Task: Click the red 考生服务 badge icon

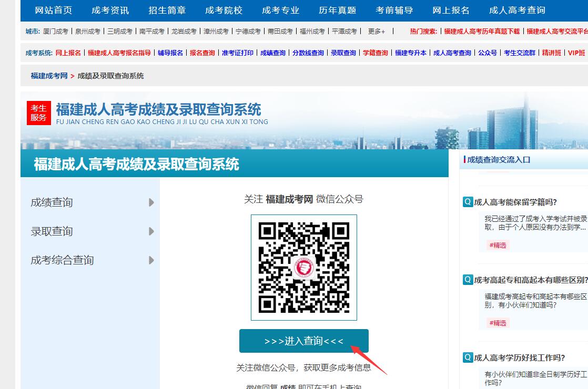Action: [x=38, y=113]
